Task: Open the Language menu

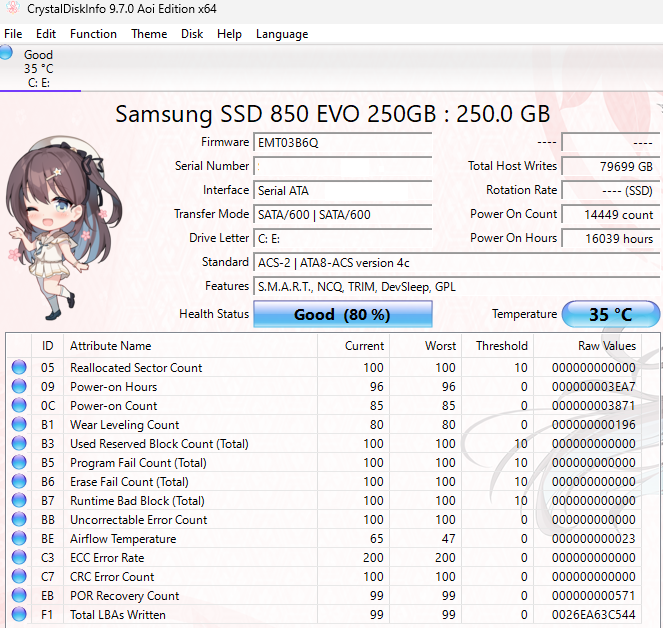Action: pos(282,34)
